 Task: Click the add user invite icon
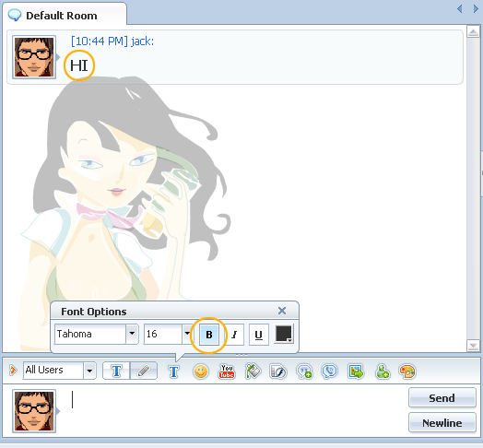pos(383,371)
